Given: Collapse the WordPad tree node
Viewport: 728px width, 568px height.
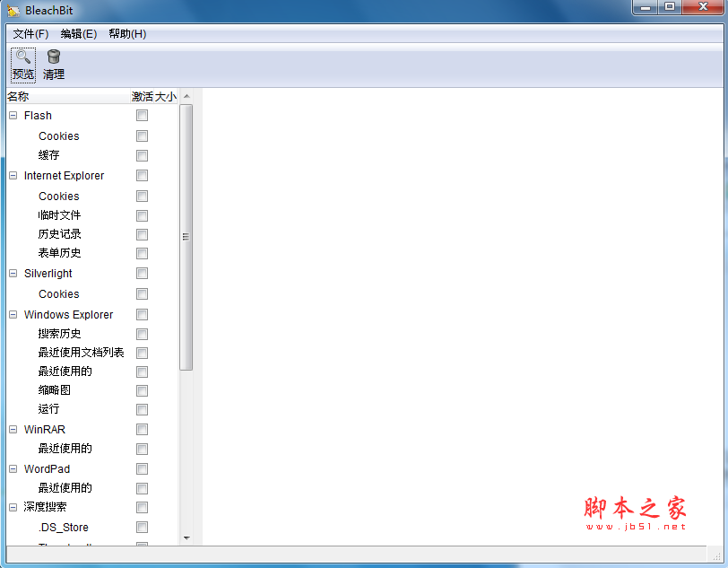Looking at the screenshot, I should tap(13, 469).
